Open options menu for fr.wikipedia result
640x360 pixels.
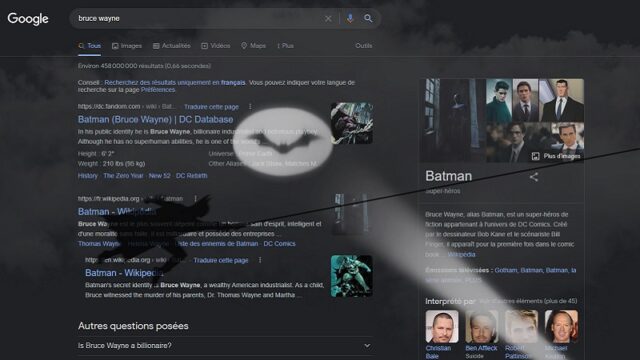pos(196,199)
